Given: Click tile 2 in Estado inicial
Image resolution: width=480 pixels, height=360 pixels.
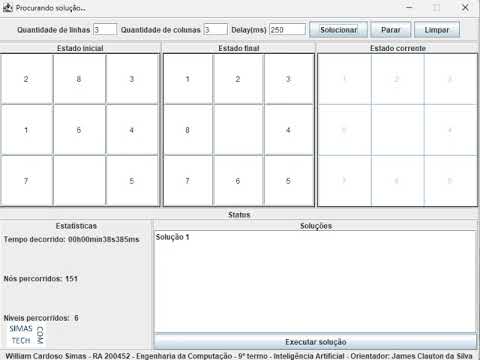Looking at the screenshot, I should (27, 79).
